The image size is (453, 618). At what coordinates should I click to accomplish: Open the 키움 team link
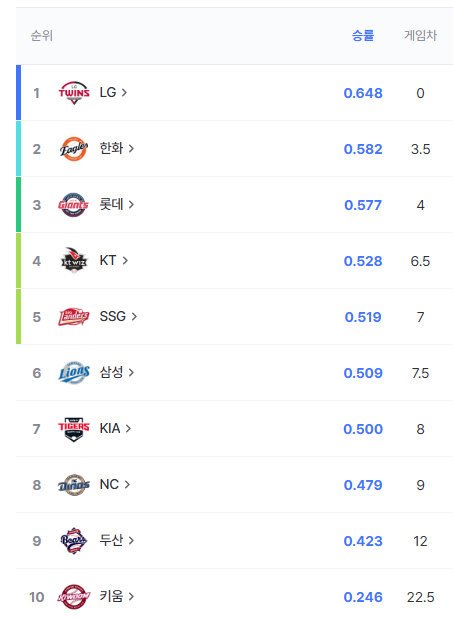click(x=112, y=596)
